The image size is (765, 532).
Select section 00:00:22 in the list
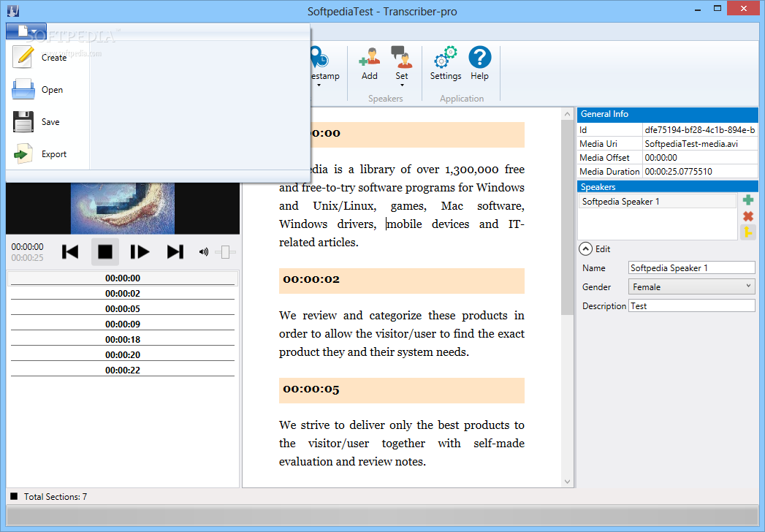(x=123, y=370)
